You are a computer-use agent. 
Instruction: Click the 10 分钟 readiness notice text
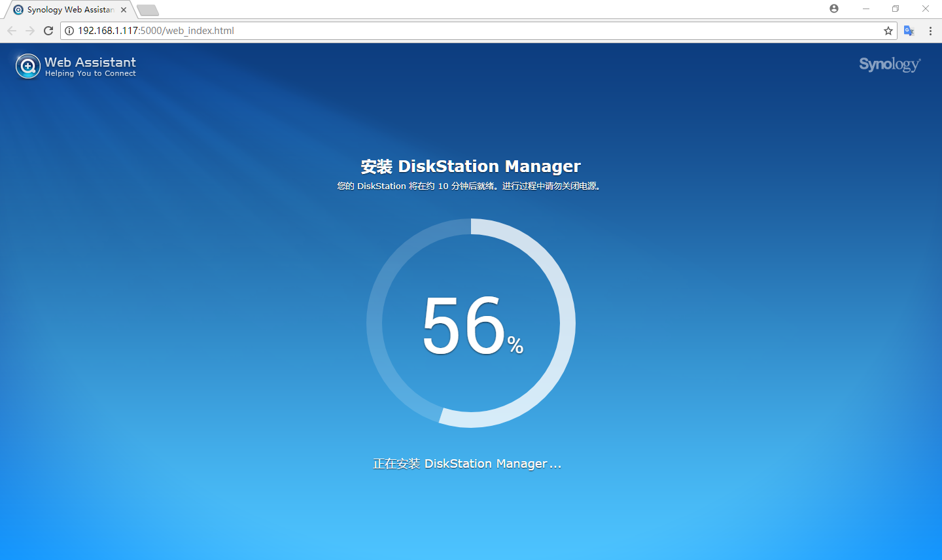(469, 186)
